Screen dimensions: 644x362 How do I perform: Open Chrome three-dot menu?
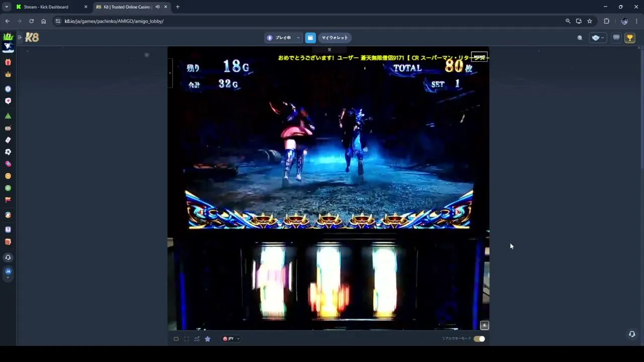[x=636, y=21]
